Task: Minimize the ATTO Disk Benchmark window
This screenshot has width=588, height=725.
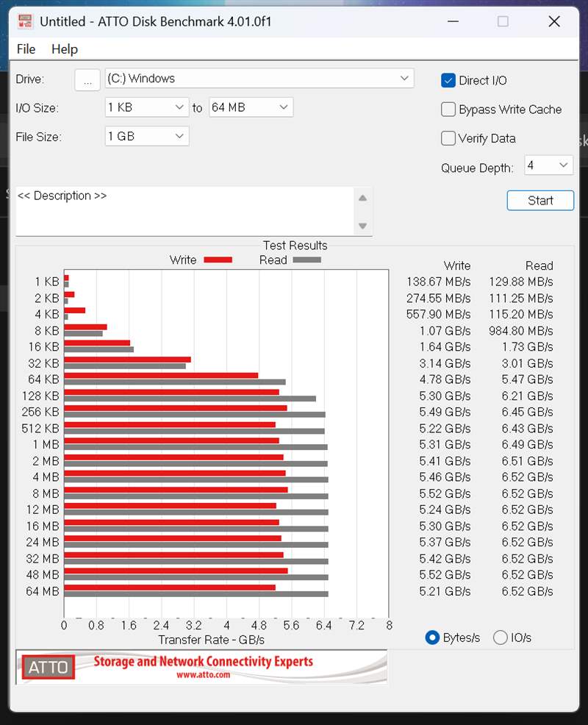Action: pyautogui.click(x=451, y=21)
